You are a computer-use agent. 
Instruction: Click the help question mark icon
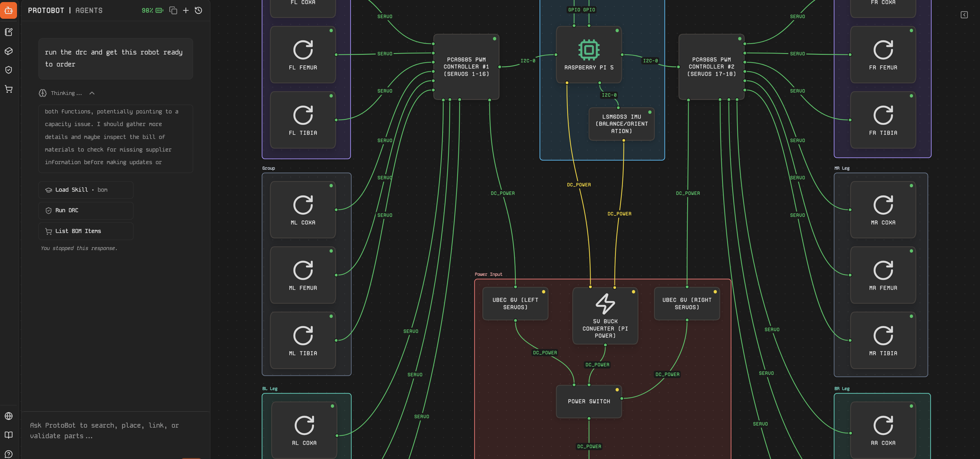tap(9, 454)
